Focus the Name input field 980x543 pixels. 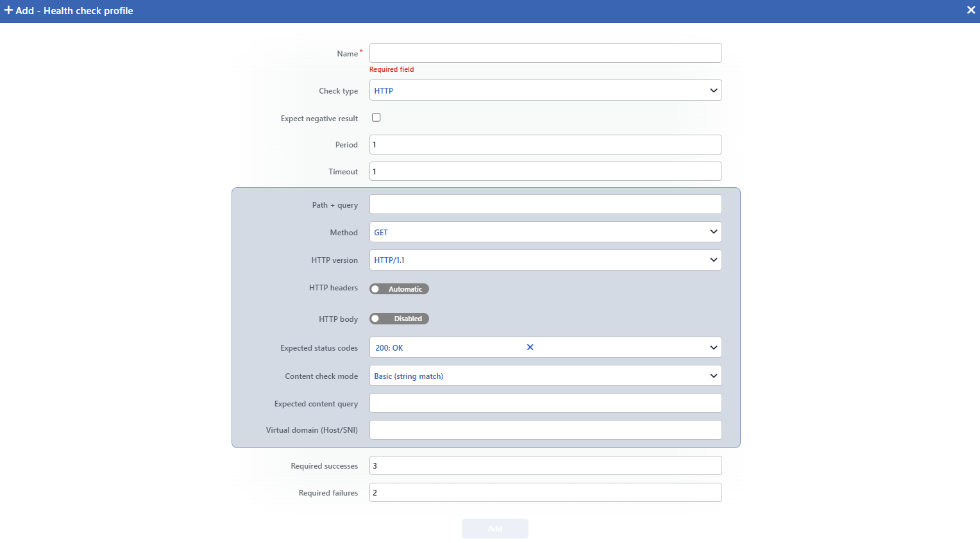(546, 53)
